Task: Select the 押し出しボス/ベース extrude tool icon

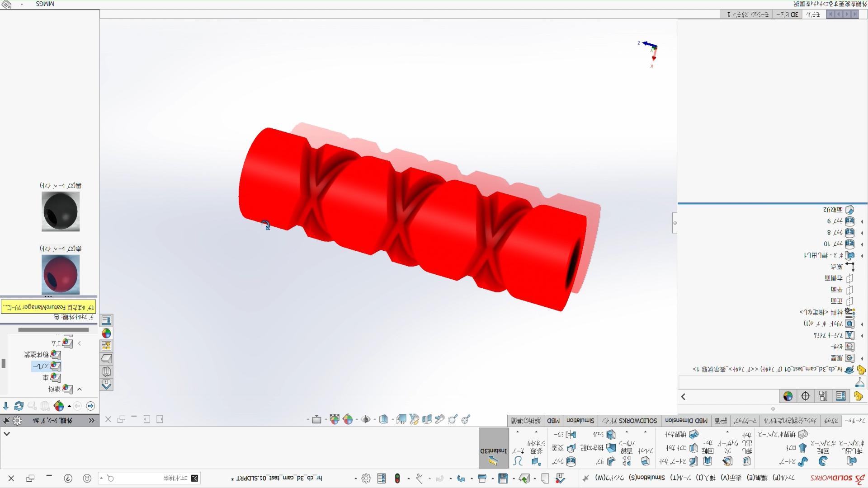Action: coord(852,461)
